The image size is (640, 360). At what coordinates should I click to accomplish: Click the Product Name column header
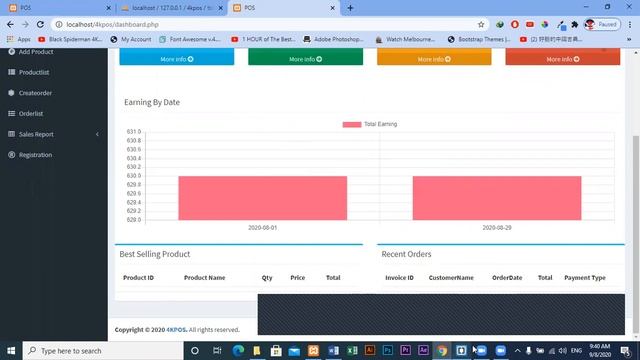(x=204, y=278)
